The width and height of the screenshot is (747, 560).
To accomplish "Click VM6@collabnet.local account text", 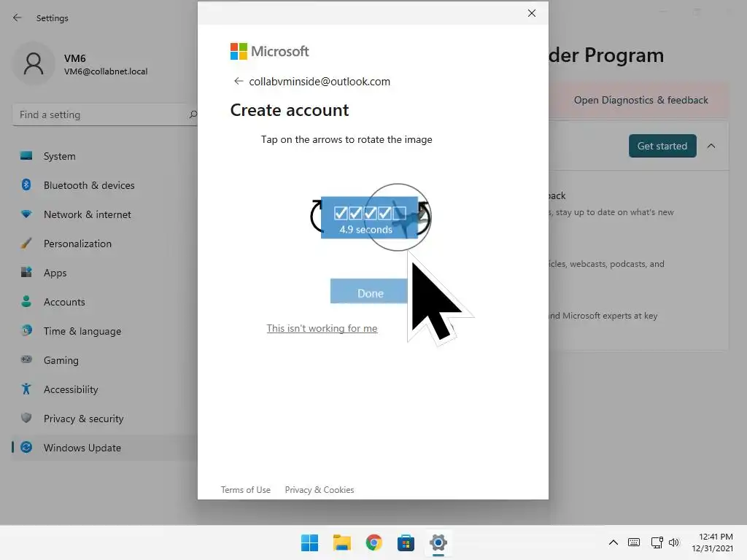I will coord(106,71).
